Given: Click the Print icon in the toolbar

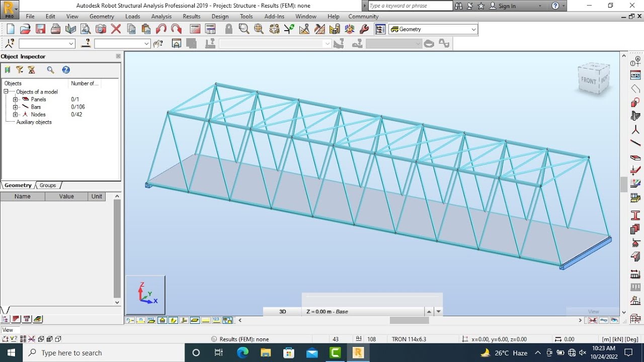Looking at the screenshot, I should [55, 29].
